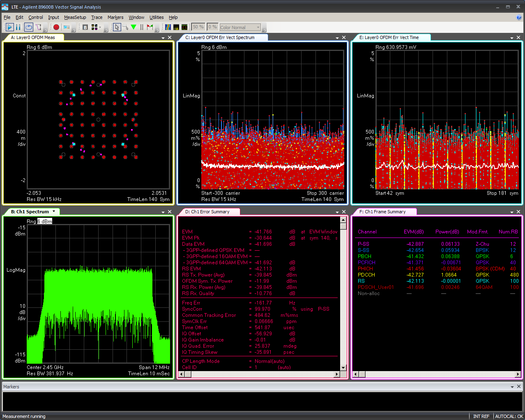This screenshot has height=420, width=525.
Task: Enable the cumulative history display icon
Action: (184, 27)
